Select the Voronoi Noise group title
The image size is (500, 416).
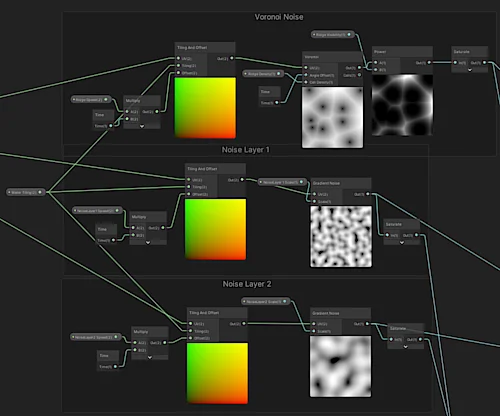click(x=279, y=17)
